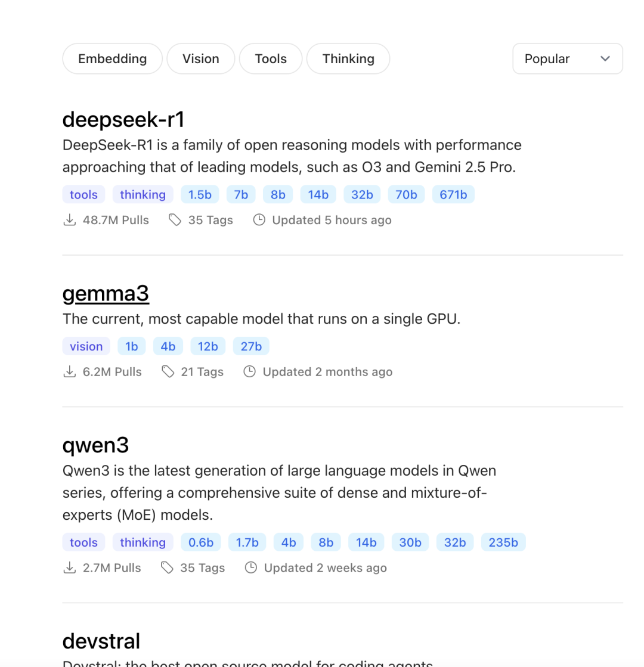This screenshot has height=667, width=644.
Task: Open the gemma3 model link
Action: pos(106,293)
